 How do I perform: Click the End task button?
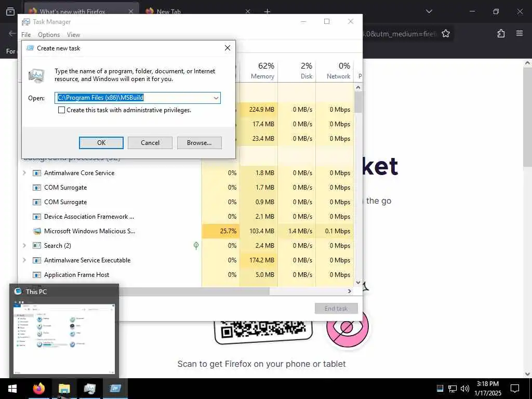point(336,309)
